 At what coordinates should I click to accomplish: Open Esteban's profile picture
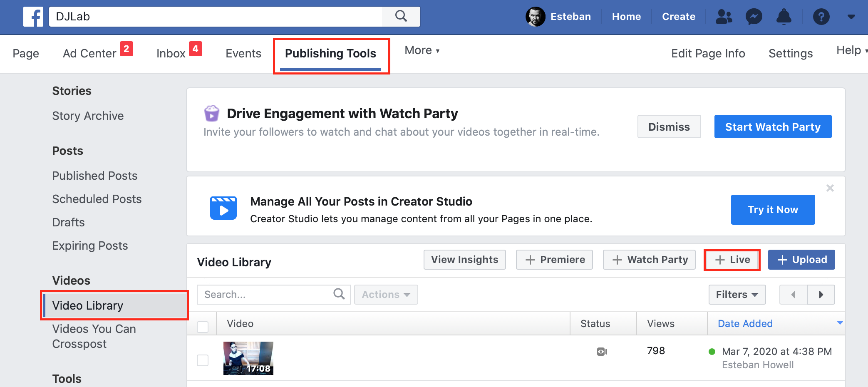535,17
